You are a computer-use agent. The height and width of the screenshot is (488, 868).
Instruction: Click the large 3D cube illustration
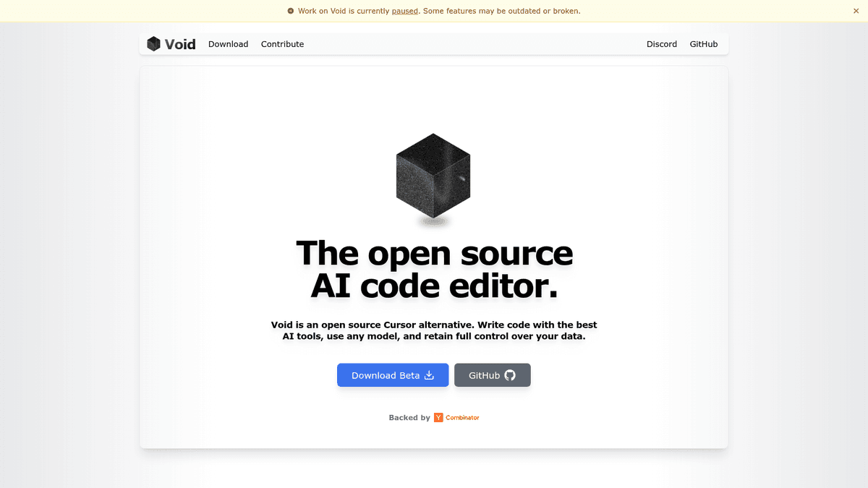433,177
